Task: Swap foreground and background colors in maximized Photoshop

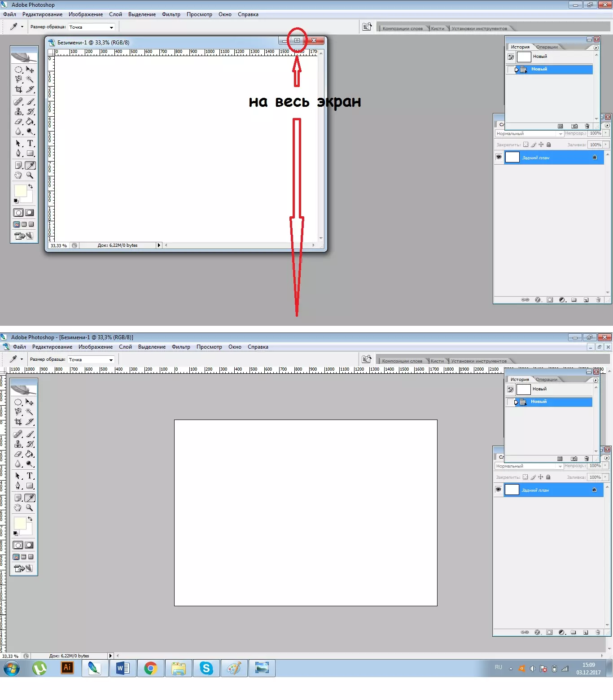Action: [30, 519]
